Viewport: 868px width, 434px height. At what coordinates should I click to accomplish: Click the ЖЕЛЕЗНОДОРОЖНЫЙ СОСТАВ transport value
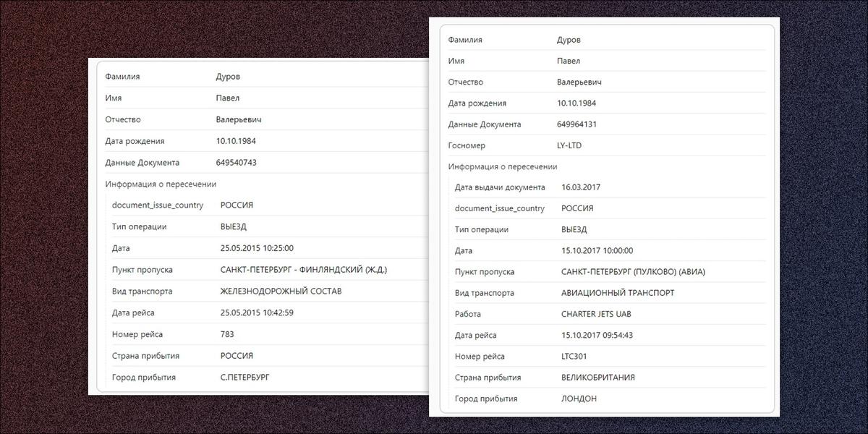click(x=281, y=292)
